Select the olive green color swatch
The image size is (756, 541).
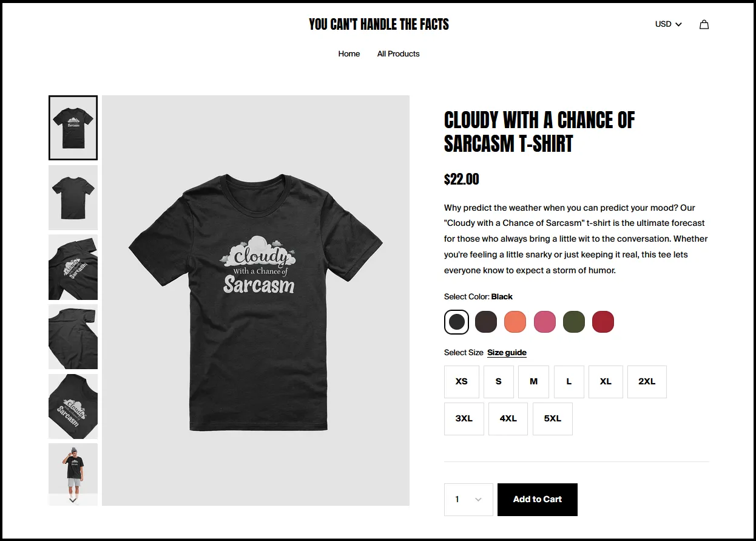click(574, 322)
